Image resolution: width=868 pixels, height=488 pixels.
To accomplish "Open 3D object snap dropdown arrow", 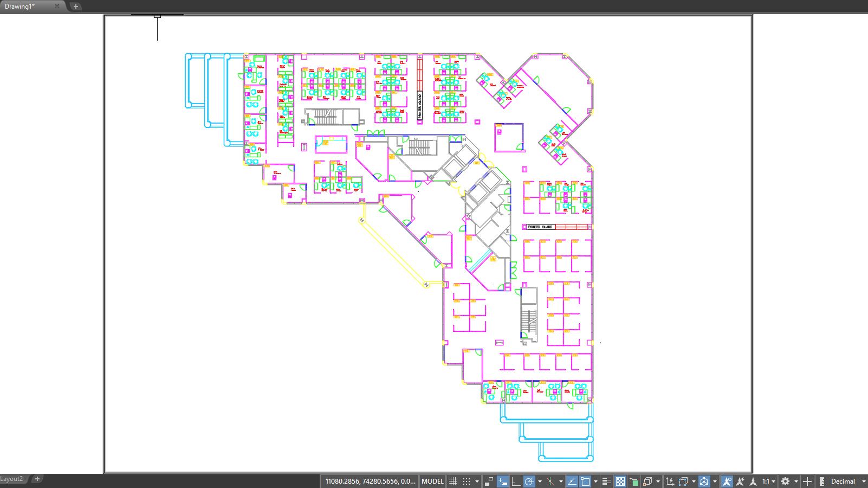I will (x=658, y=481).
